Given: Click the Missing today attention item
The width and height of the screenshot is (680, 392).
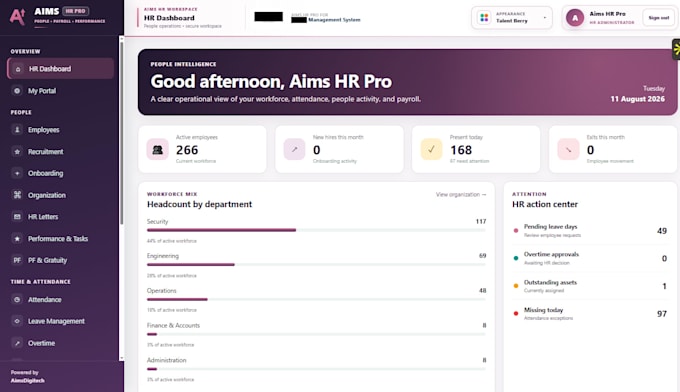Looking at the screenshot, I should pos(590,314).
